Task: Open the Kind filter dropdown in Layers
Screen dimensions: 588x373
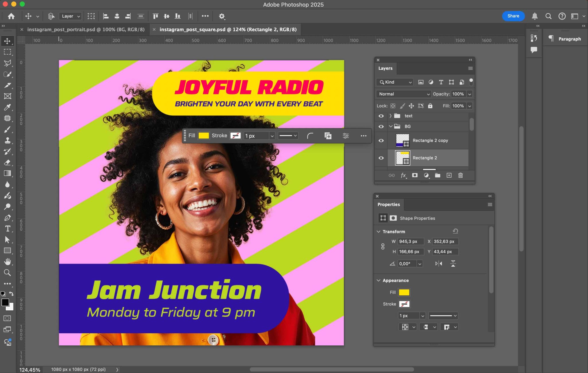Action: click(394, 82)
